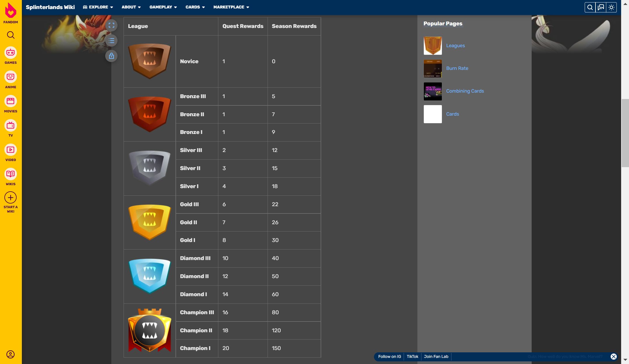Click the sidebar search magnifier icon
629x364 pixels.
(x=11, y=35)
